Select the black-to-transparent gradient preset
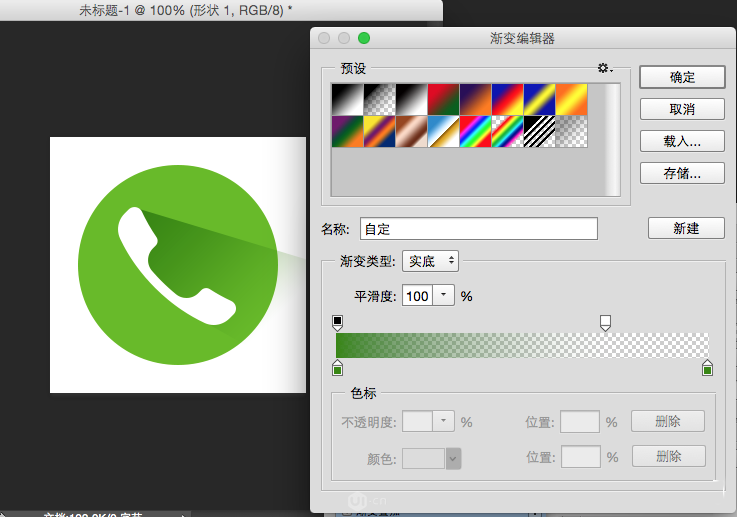 coord(379,100)
